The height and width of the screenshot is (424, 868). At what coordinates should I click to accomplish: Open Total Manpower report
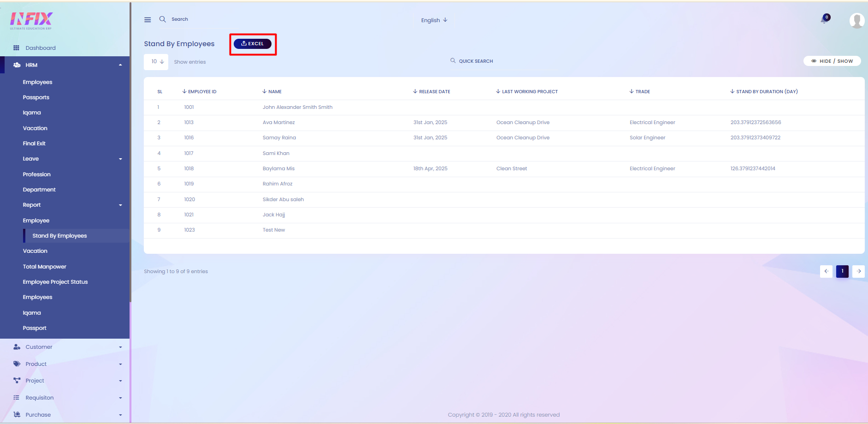[x=45, y=267]
